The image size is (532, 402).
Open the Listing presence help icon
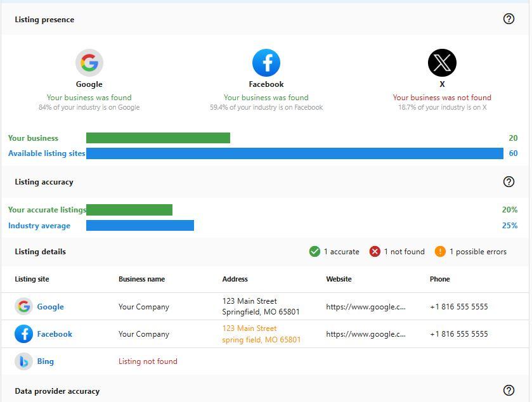[x=509, y=19]
